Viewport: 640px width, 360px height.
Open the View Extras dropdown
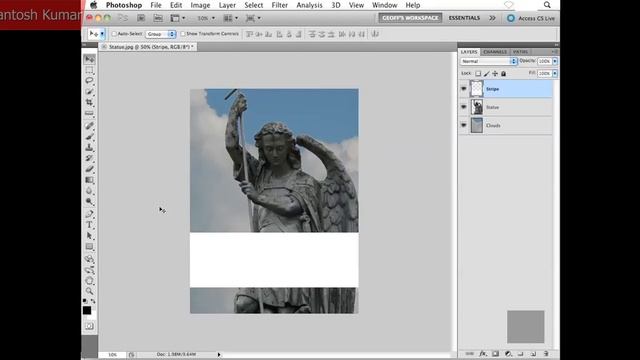178,18
